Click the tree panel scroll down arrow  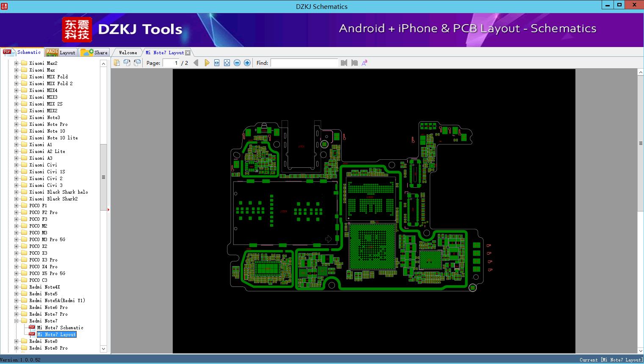point(103,349)
